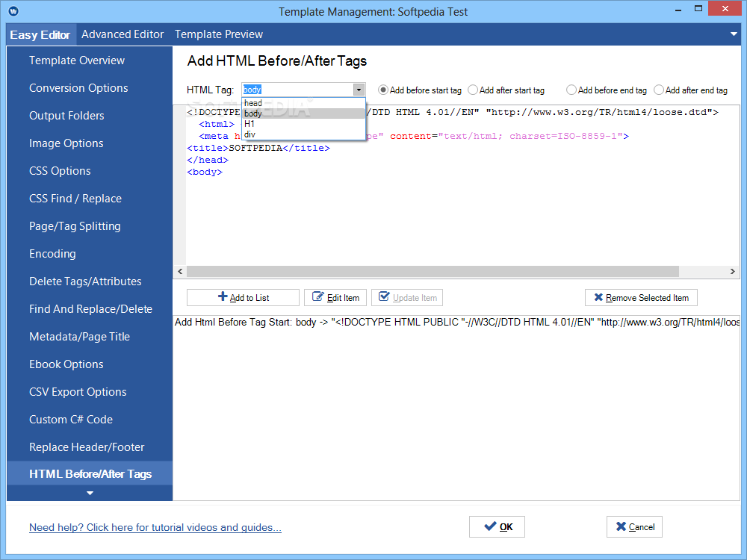The height and width of the screenshot is (560, 747).
Task: Open Replace Header/Footer section
Action: click(x=90, y=447)
